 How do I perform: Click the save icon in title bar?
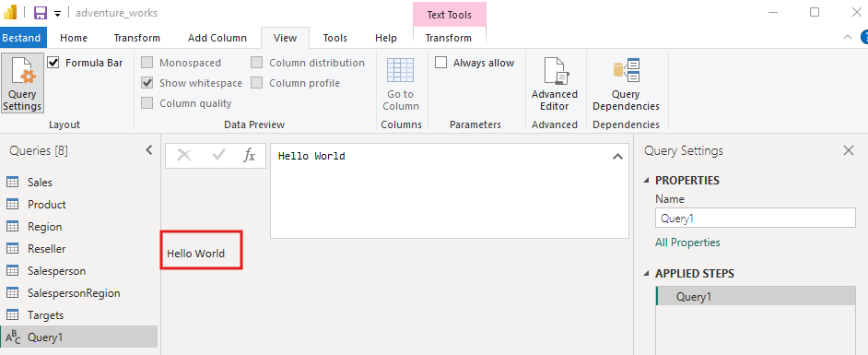41,13
